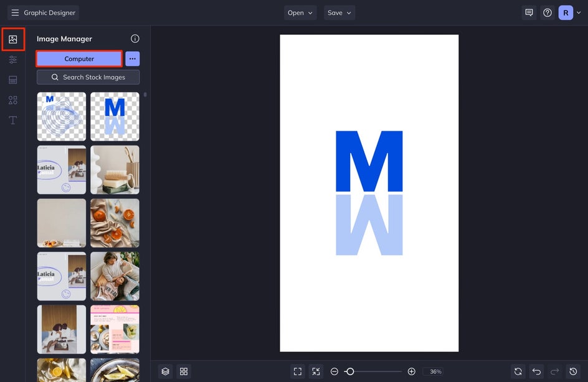Click the reset loop arrows icon
This screenshot has width=588, height=382.
(518, 371)
